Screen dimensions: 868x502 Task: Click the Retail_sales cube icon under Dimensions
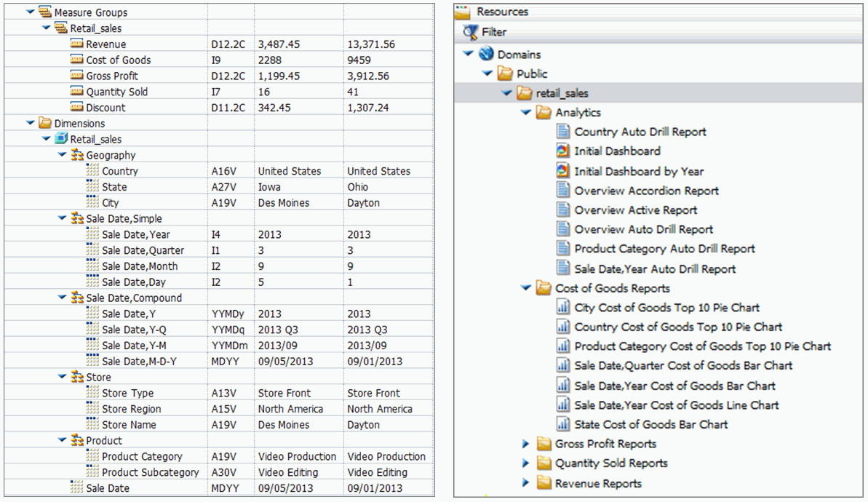61,139
